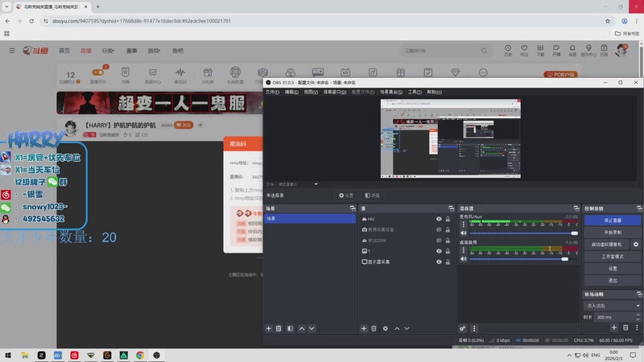Add a new source with the plus icon
The height and width of the screenshot is (362, 644).
[x=364, y=328]
